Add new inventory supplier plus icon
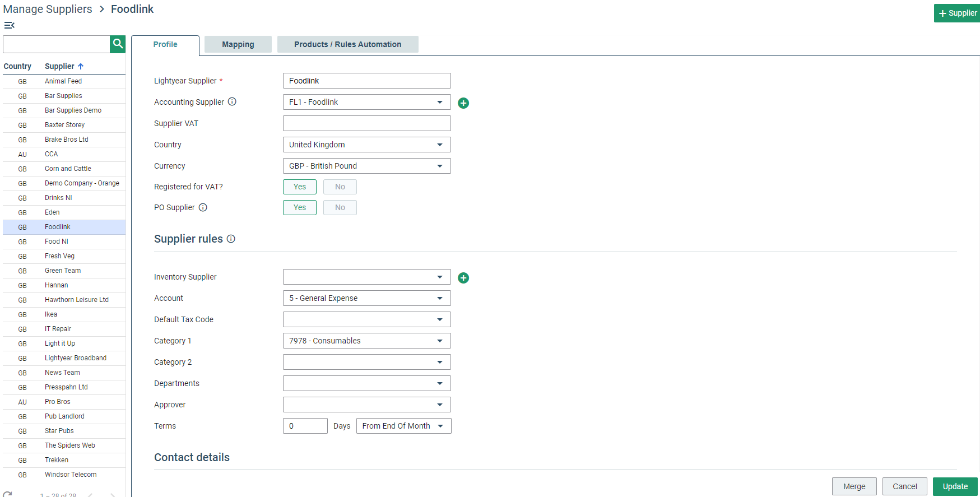Image resolution: width=980 pixels, height=497 pixels. (463, 278)
